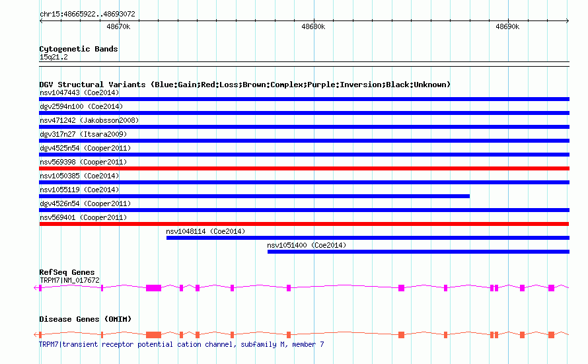Viewport: 588px width, 364px height.
Task: Click the 15q21.2 band label
Action: pyautogui.click(x=54, y=57)
